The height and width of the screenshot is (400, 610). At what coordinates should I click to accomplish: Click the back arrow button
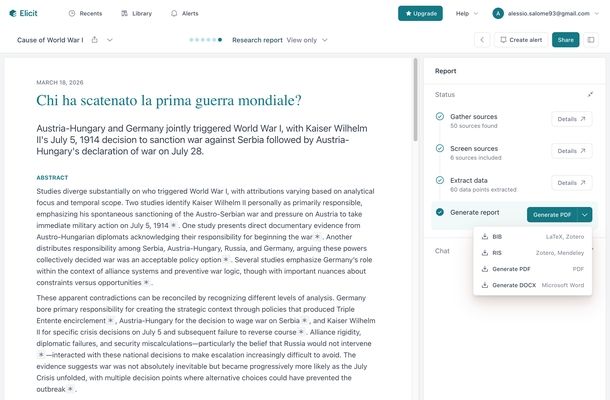coord(482,40)
